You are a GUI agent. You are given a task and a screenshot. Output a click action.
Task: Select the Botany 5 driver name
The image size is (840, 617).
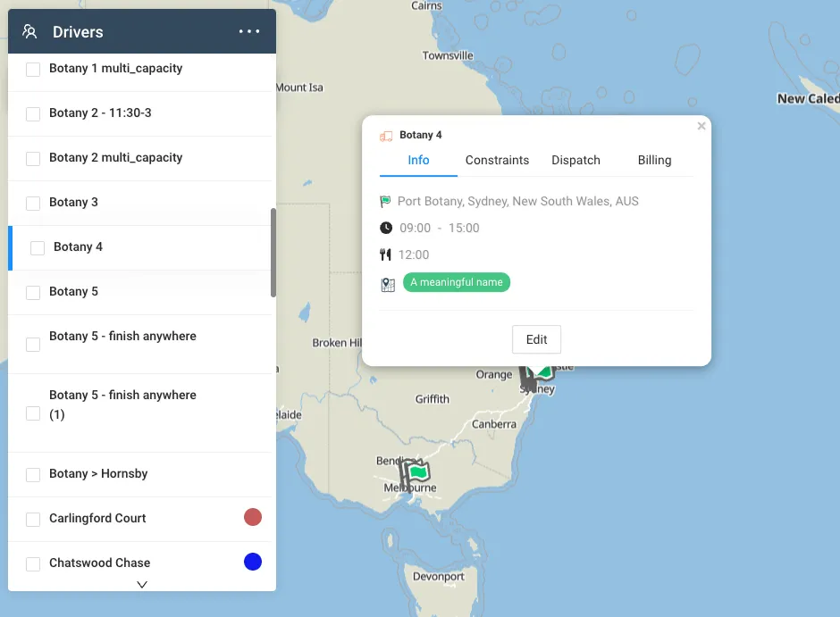coord(73,292)
